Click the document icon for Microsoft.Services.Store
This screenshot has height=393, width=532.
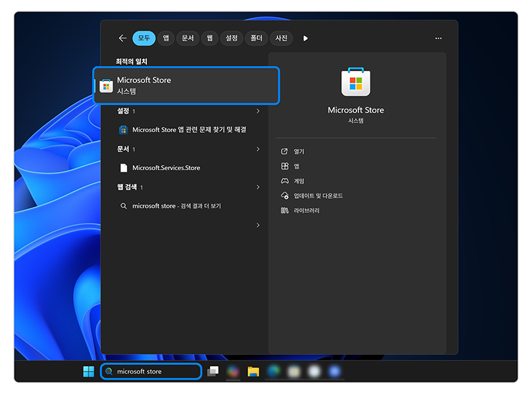pyautogui.click(x=124, y=168)
